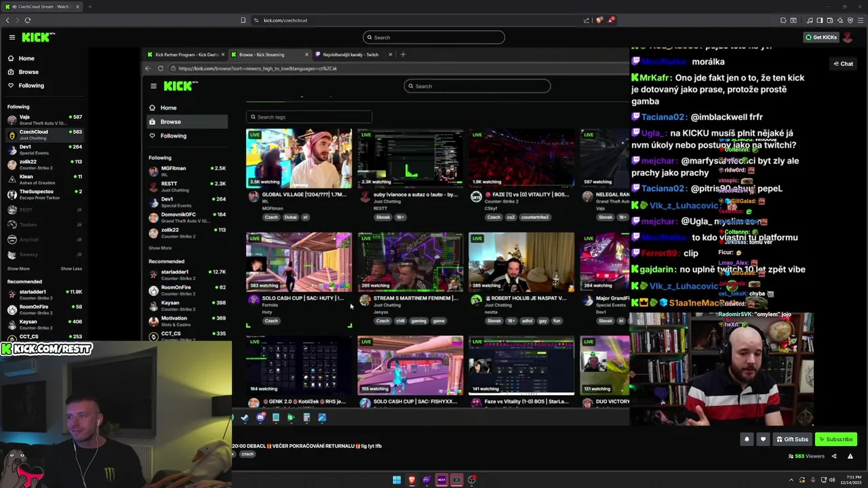Open the Brave Rewards triangle icon

610,20
